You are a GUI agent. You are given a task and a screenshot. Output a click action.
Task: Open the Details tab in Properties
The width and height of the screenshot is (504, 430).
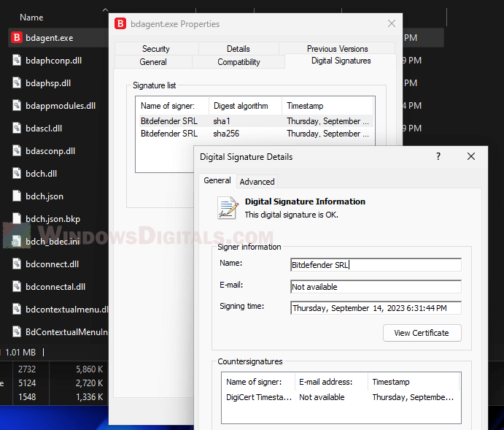tap(239, 49)
